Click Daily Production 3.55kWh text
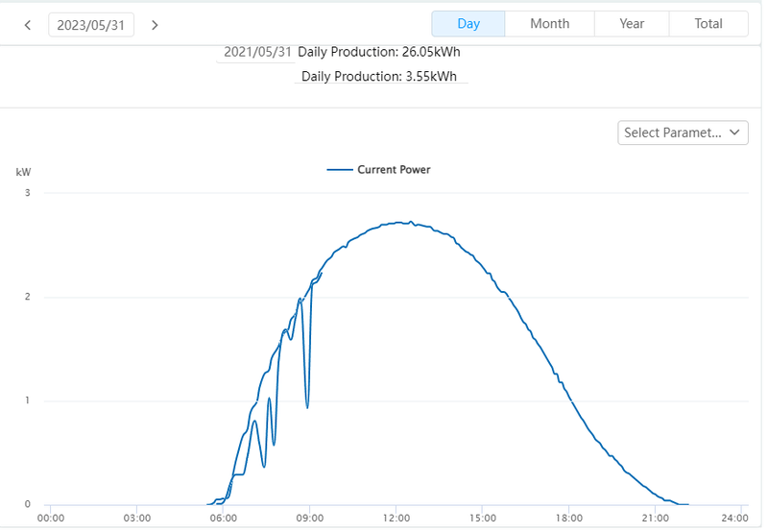Screen dimensions: 768x532 pyautogui.click(x=379, y=76)
